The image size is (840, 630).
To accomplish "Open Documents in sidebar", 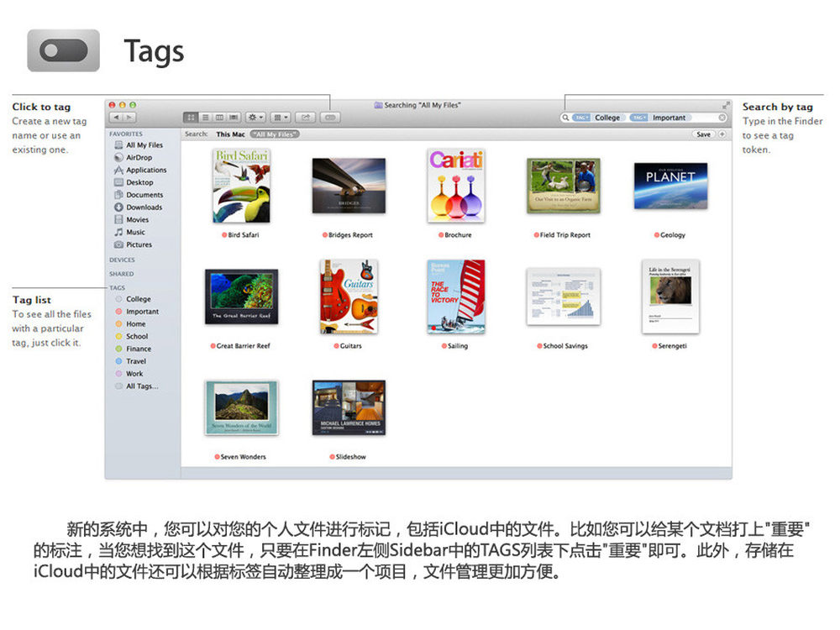I will coord(139,195).
